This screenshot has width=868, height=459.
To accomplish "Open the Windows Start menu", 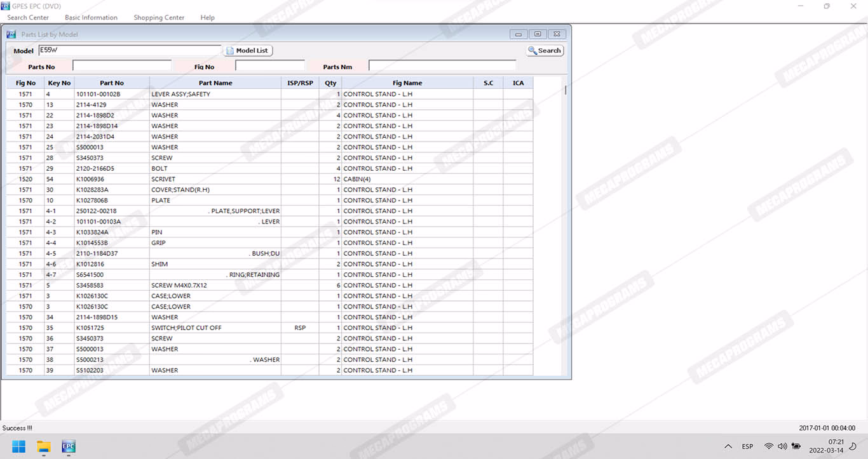I will pyautogui.click(x=18, y=446).
